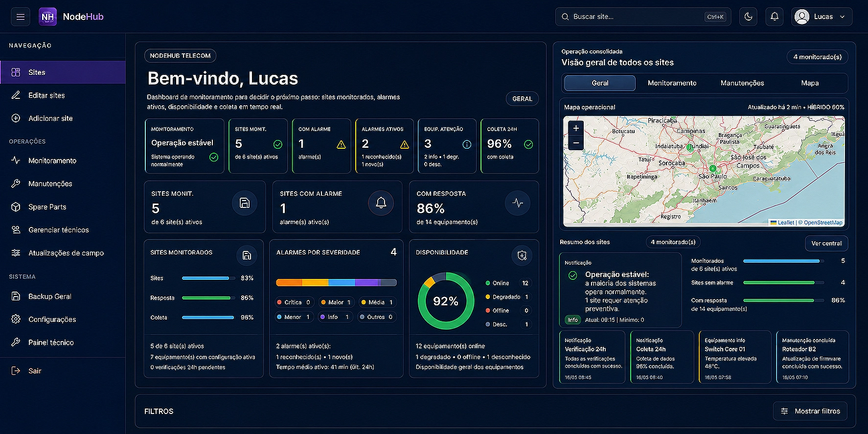Click Resposta 86% progress bar

click(x=208, y=297)
